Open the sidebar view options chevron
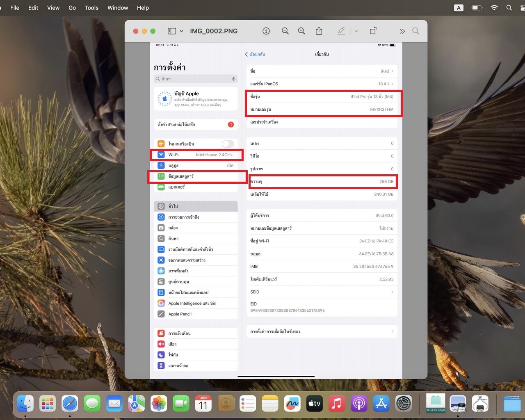This screenshot has width=525, height=420. tap(181, 31)
